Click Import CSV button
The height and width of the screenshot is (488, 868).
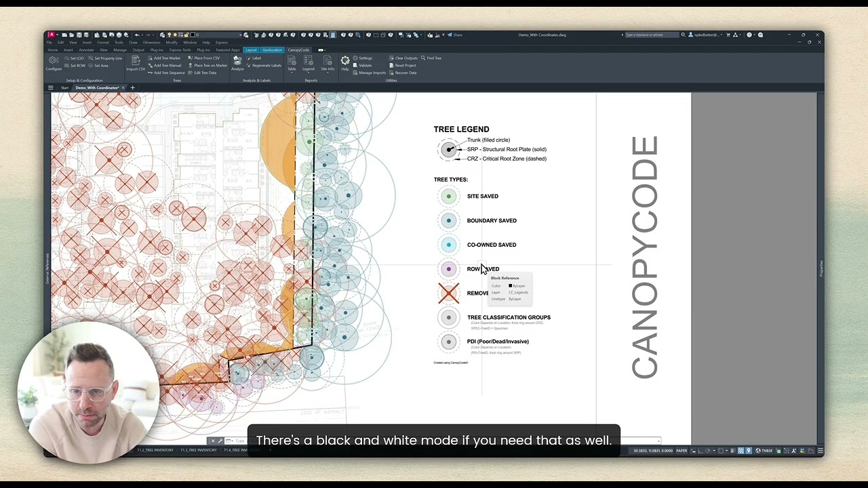point(136,63)
